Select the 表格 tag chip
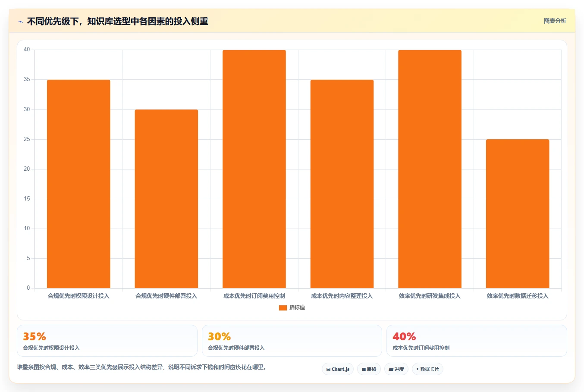Screen dimensions: 584x392 pos(369,369)
